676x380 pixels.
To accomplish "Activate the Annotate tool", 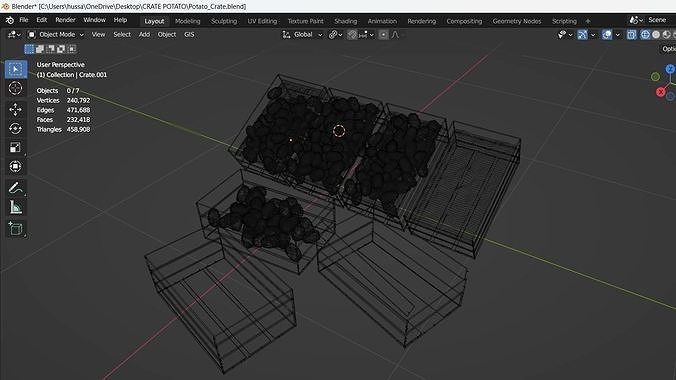I will (x=16, y=188).
